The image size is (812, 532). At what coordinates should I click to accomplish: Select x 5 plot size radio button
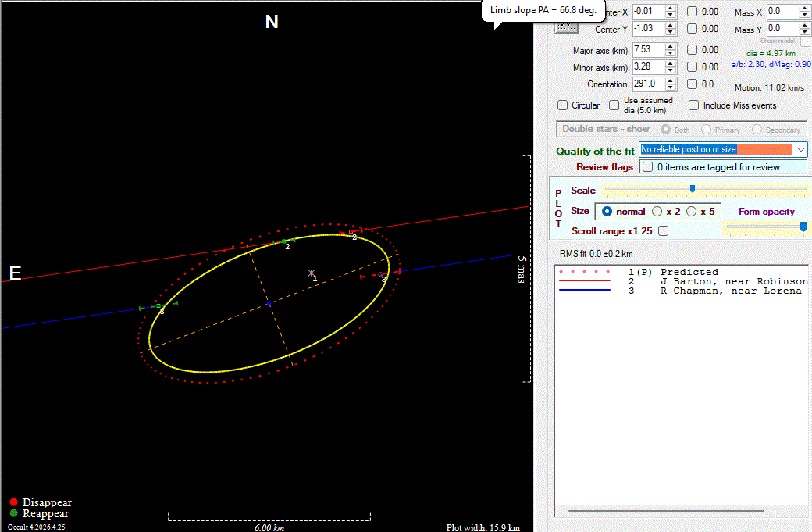coord(691,212)
